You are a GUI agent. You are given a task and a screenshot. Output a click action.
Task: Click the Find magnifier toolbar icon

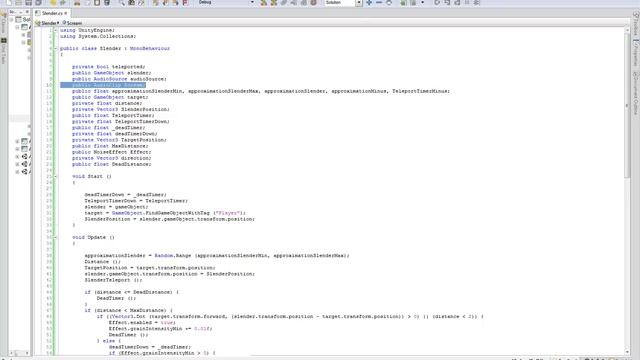pos(122,2)
